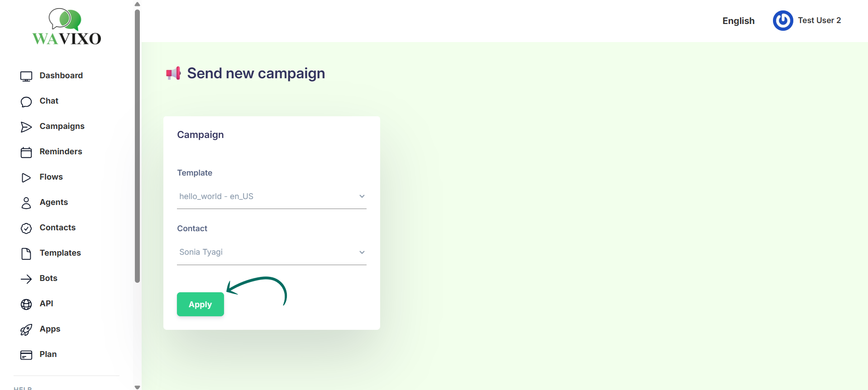Click the Apps rocket icon
Screen dimensions: 868x390
point(26,330)
